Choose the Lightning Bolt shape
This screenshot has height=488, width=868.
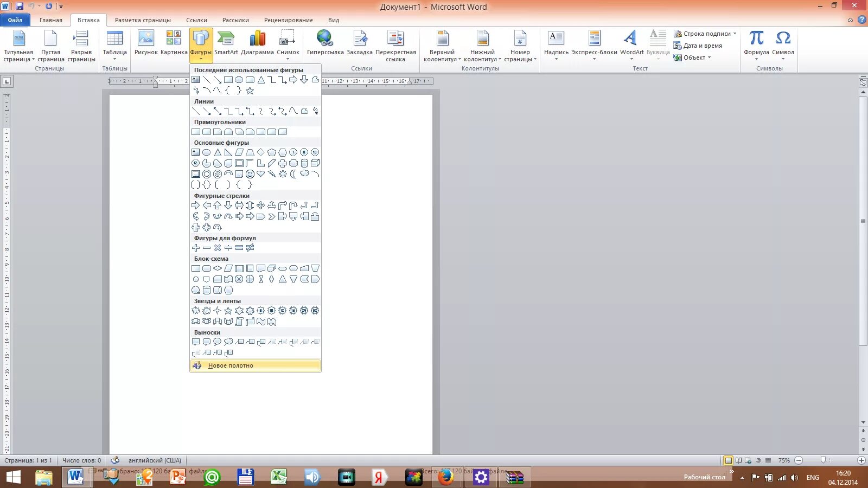tap(272, 174)
